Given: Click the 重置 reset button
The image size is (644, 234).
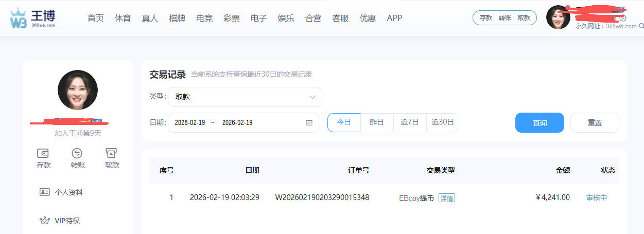Looking at the screenshot, I should pos(595,123).
